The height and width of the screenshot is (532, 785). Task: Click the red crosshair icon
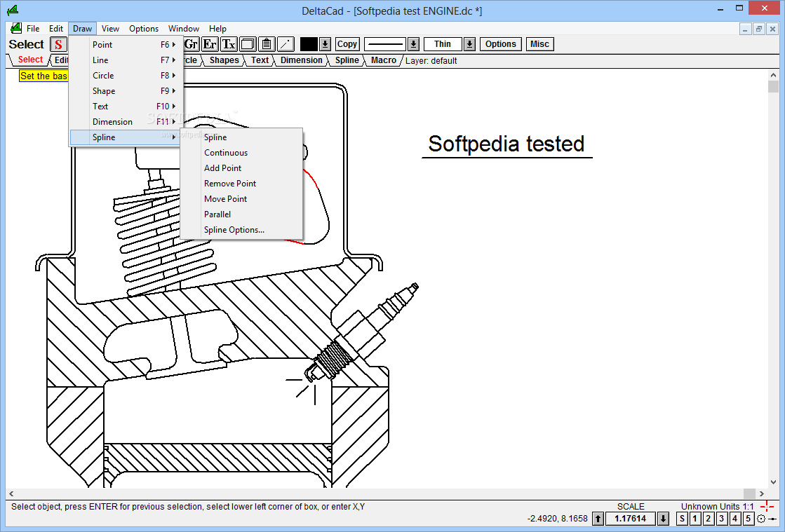pos(767,506)
